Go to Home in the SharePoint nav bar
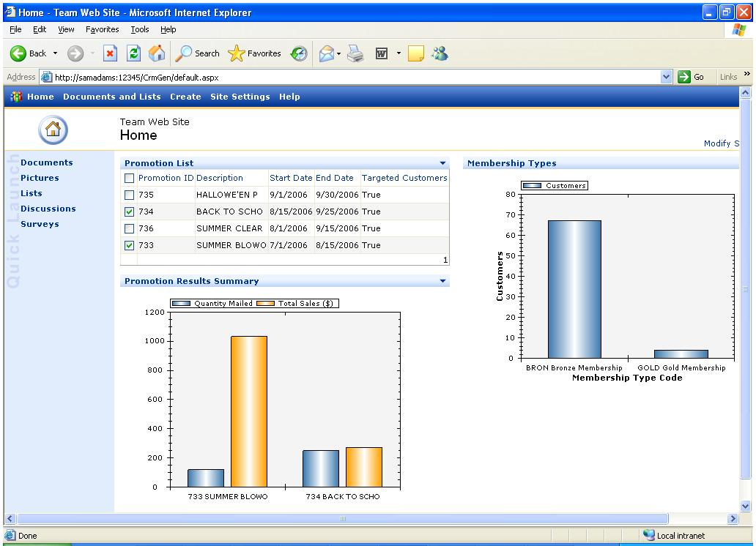The width and height of the screenshot is (756, 546). [x=40, y=97]
